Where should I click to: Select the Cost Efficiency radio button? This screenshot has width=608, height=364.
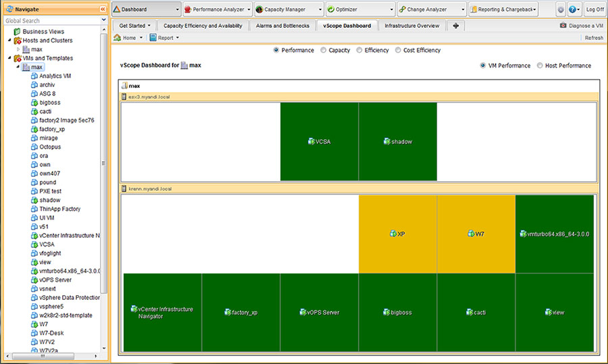(x=398, y=50)
